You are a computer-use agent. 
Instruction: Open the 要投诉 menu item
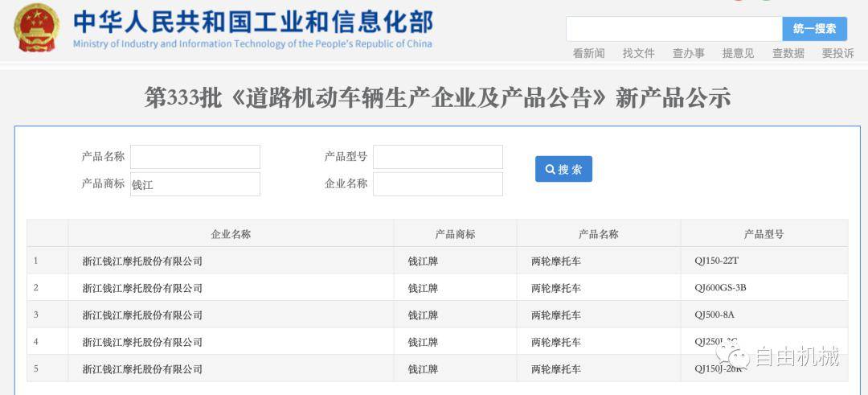[837, 53]
